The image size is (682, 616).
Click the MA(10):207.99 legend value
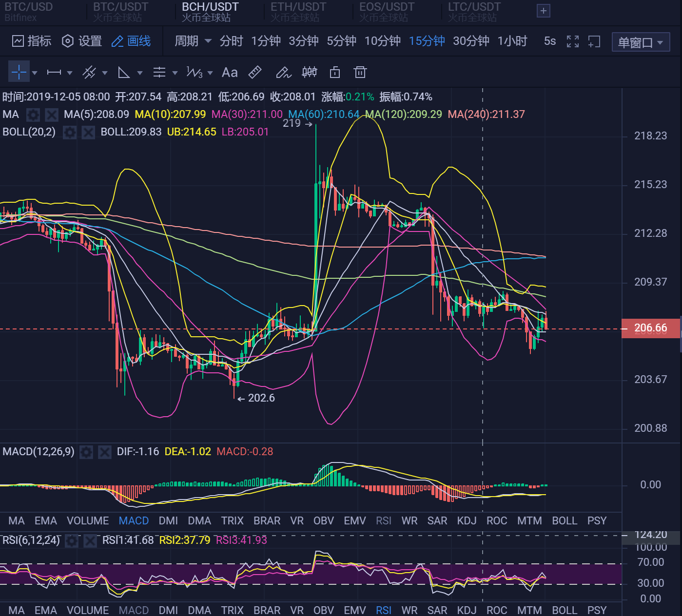(x=170, y=115)
